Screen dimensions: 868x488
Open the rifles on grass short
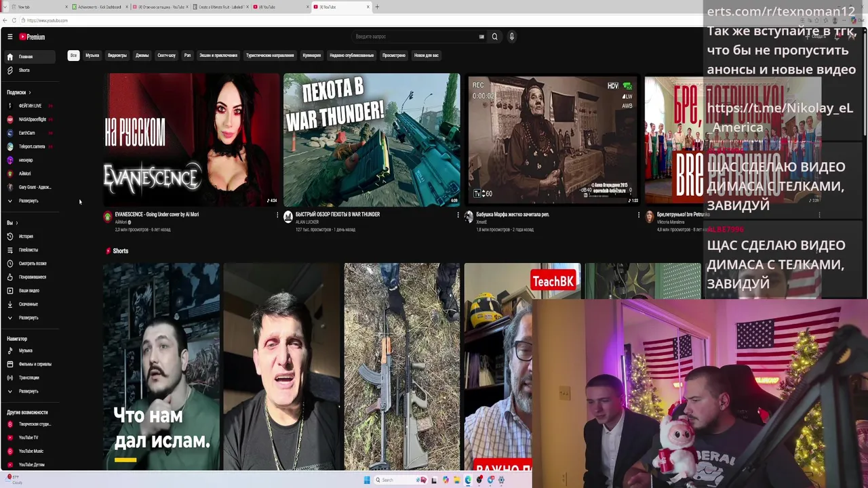click(401, 366)
